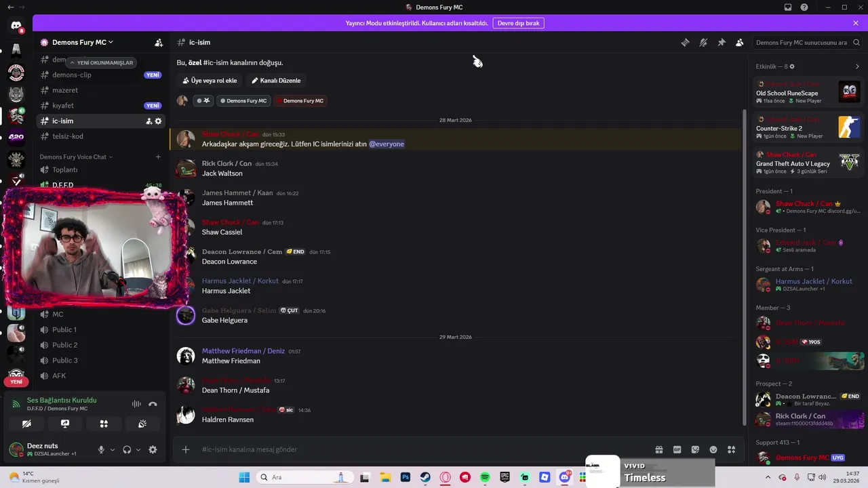868x488 pixels.
Task: Click plus attach button in message box
Action: click(x=185, y=449)
